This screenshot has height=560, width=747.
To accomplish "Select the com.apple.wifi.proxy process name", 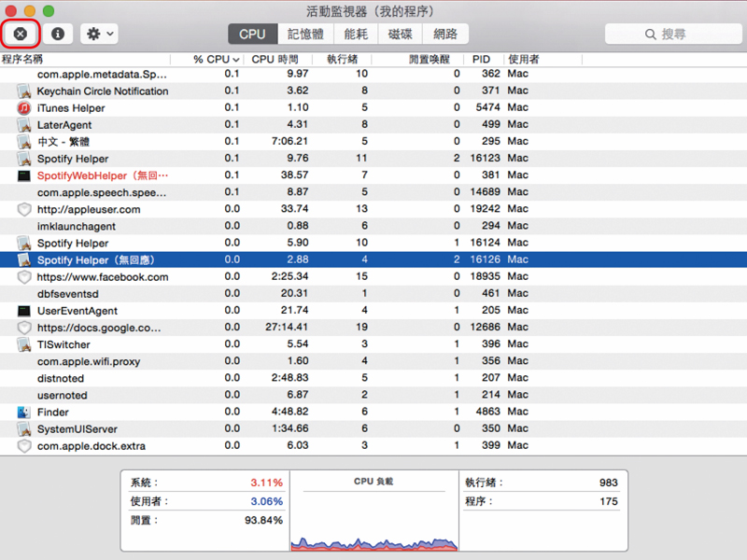I will (89, 361).
